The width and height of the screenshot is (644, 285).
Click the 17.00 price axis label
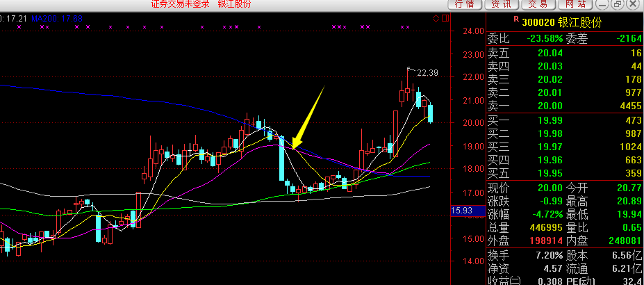pyautogui.click(x=473, y=193)
